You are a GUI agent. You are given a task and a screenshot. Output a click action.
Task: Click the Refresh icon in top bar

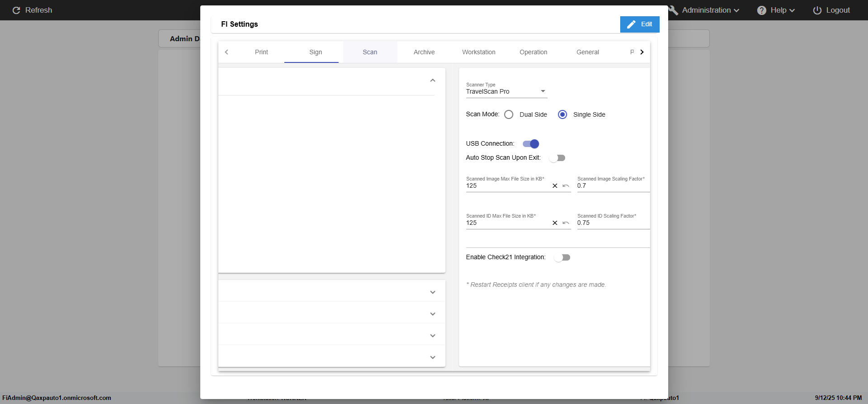point(16,10)
